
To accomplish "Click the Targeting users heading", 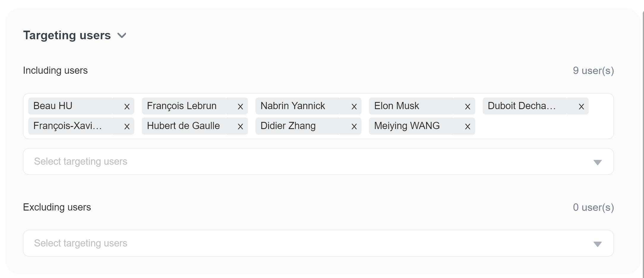I will [67, 35].
